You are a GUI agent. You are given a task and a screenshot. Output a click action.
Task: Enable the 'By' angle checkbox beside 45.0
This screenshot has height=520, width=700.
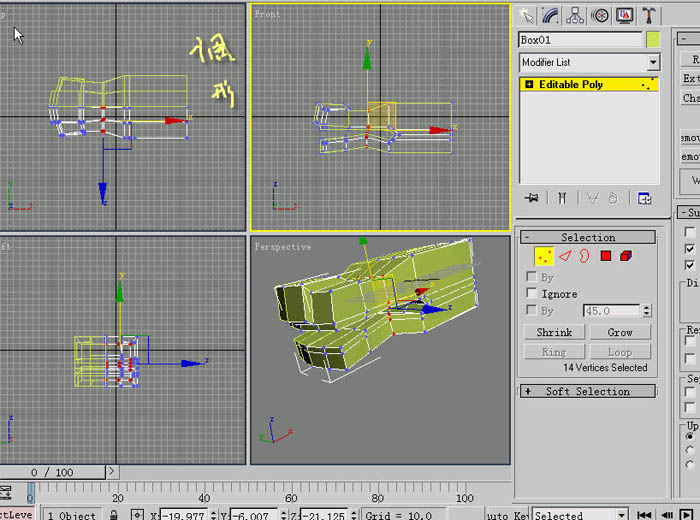tap(531, 310)
